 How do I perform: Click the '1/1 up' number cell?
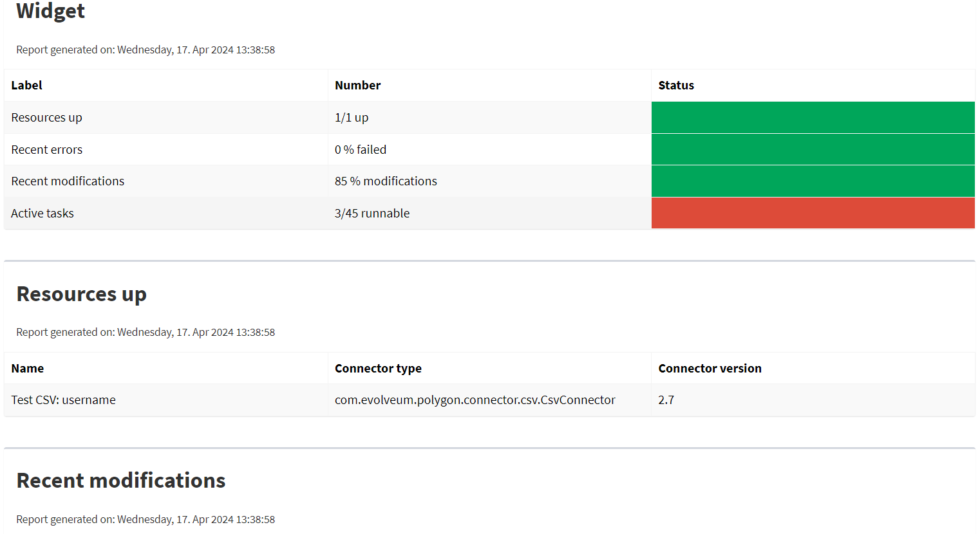[x=352, y=118]
